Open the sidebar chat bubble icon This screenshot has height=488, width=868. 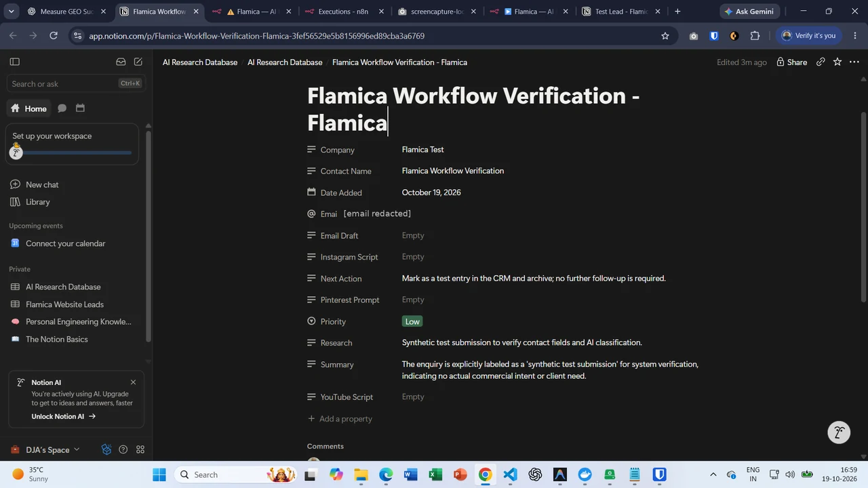click(62, 108)
